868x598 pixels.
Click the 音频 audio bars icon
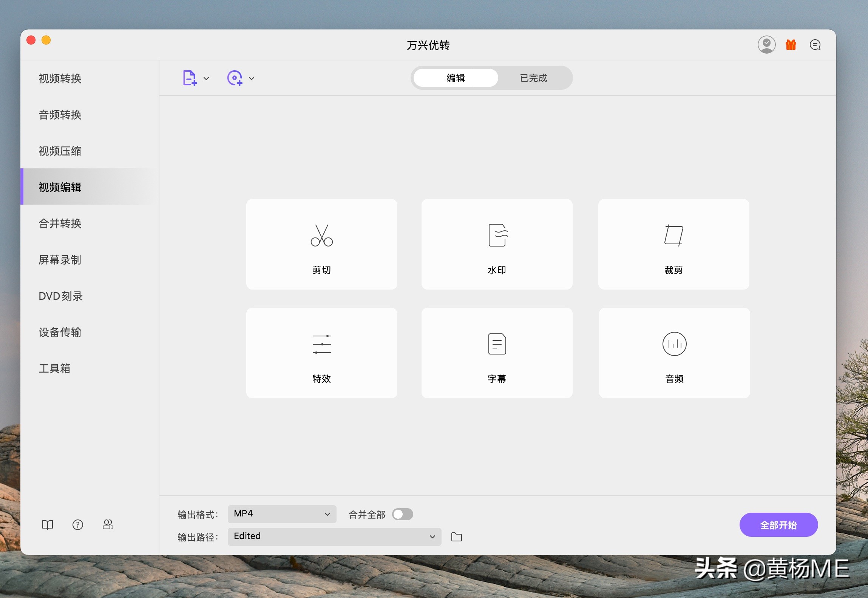point(675,344)
